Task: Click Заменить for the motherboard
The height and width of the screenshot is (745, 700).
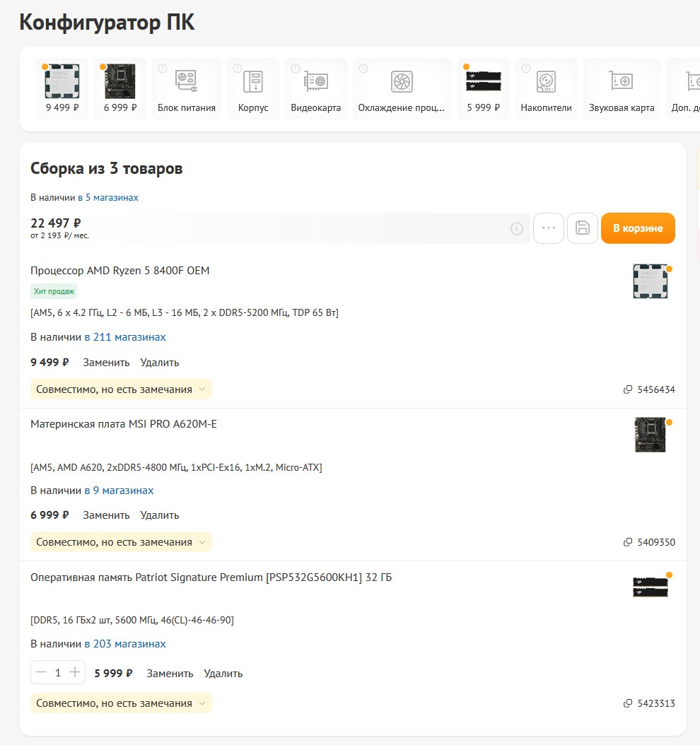Action: point(106,515)
